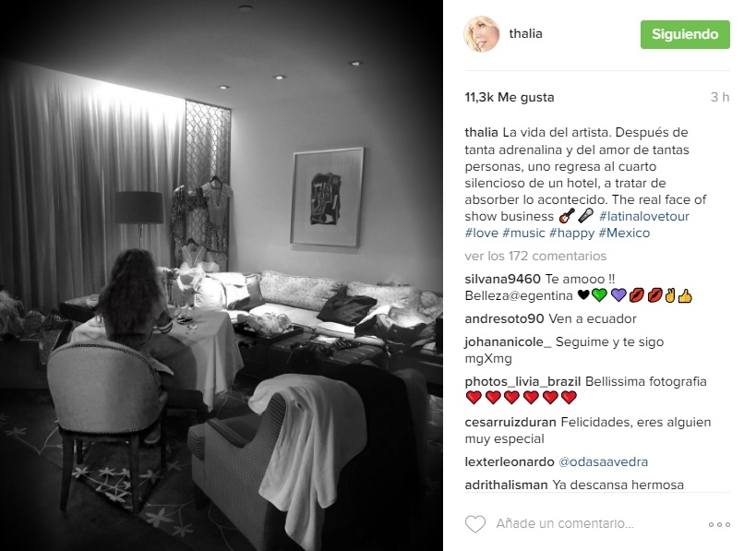Open silvana9460 commenter profile
Image resolution: width=756 pixels, height=551 pixels.
coord(502,279)
